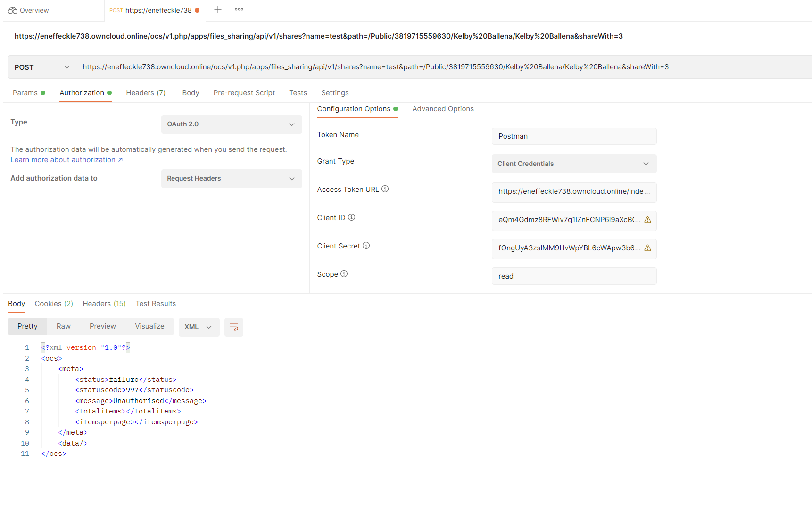Select the POST request tab
Screen dimensions: 812x512
point(155,10)
